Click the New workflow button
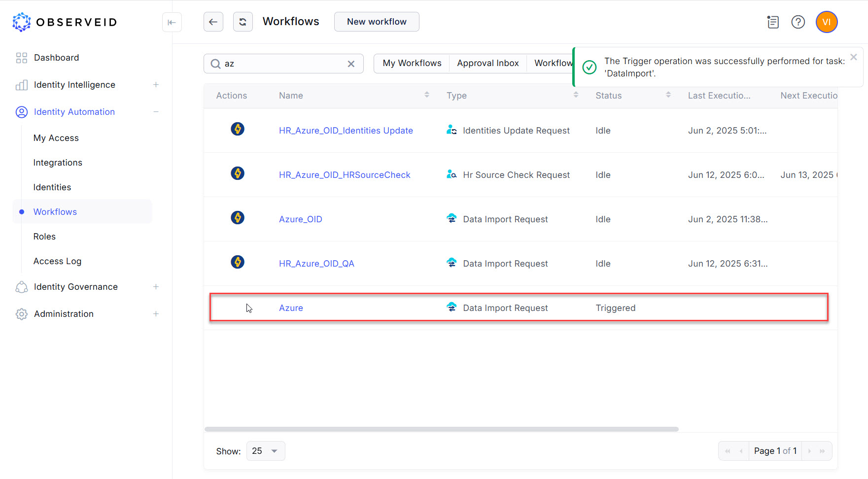Viewport: 868px width, 479px height. coord(377,22)
